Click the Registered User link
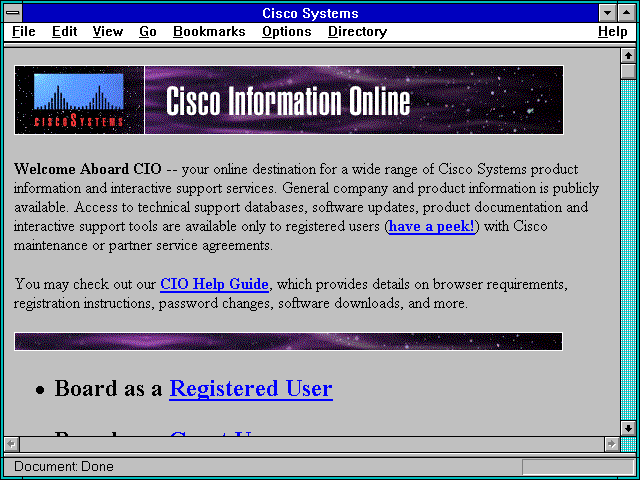Viewport: 640px width, 480px height. [251, 389]
